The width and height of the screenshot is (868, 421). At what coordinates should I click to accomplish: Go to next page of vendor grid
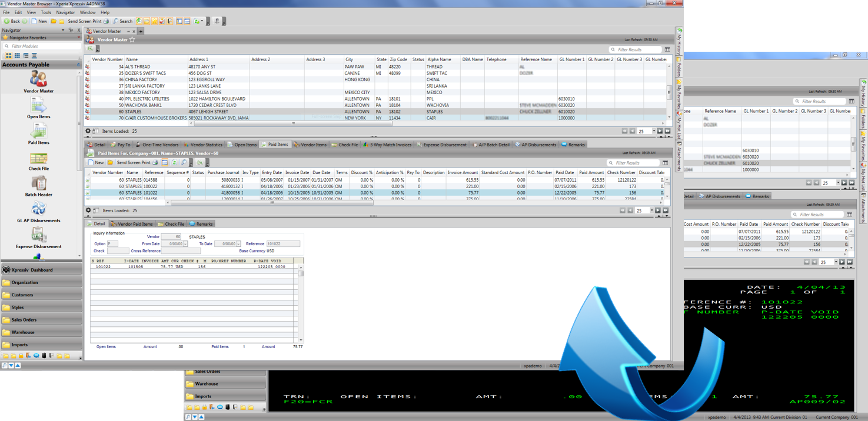[660, 131]
